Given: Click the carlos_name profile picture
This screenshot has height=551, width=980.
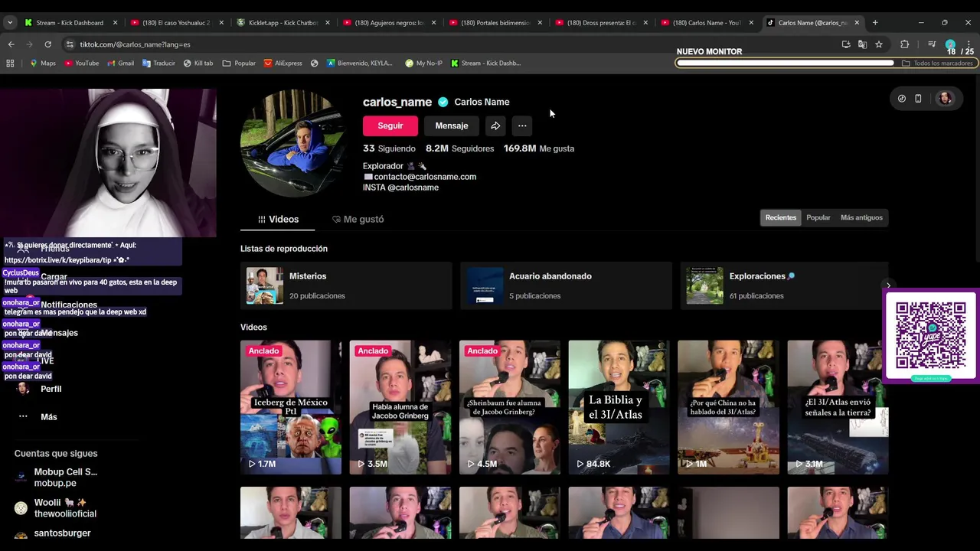Looking at the screenshot, I should 294,144.
